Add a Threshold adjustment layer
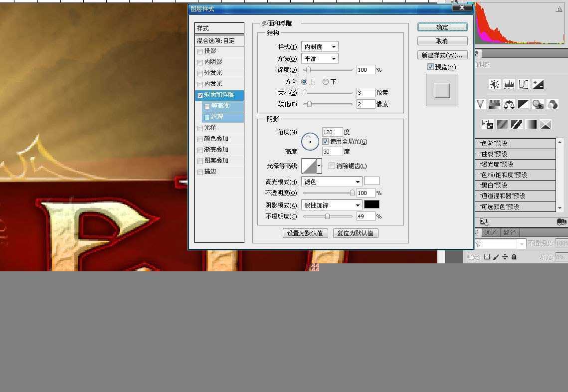The height and width of the screenshot is (392, 568). click(x=517, y=124)
